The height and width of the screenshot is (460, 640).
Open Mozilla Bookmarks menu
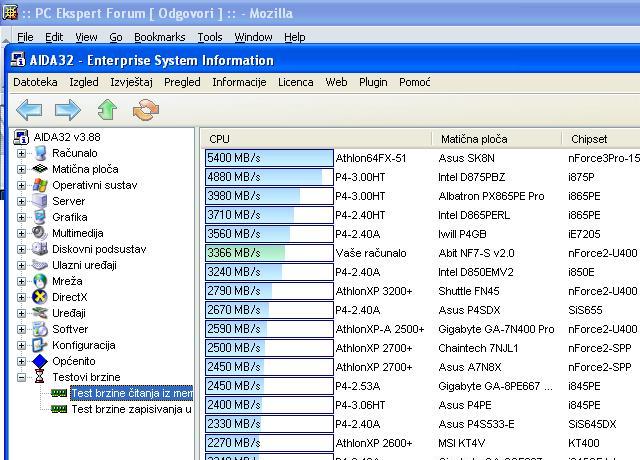pos(159,37)
